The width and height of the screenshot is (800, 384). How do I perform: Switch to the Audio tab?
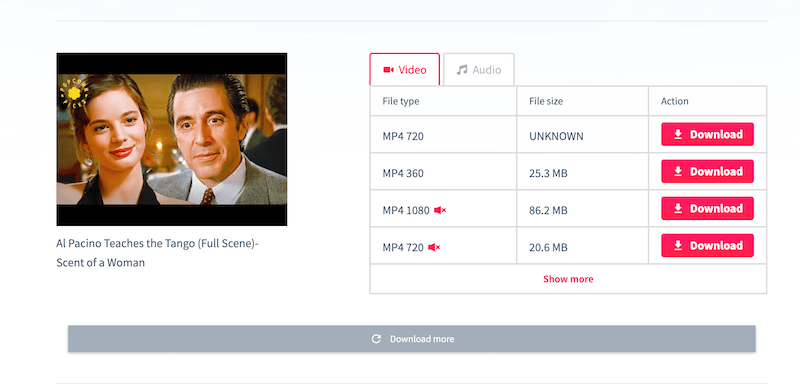[x=479, y=69]
